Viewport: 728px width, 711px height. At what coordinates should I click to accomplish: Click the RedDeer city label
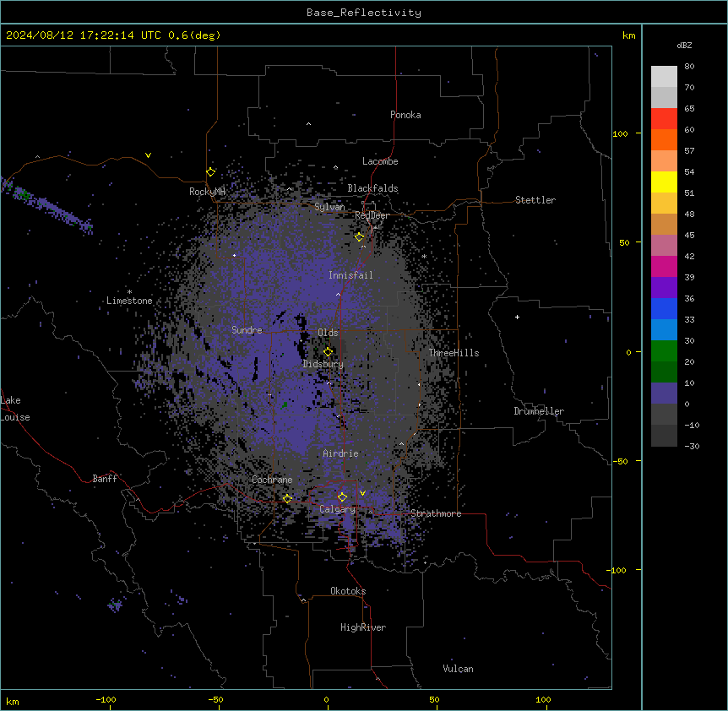coord(372,215)
